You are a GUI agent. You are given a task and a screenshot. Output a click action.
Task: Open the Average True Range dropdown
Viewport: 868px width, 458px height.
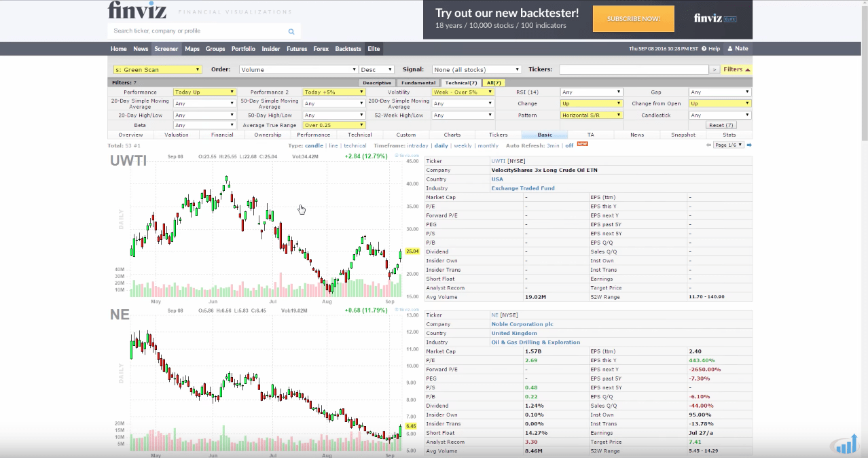pyautogui.click(x=334, y=125)
